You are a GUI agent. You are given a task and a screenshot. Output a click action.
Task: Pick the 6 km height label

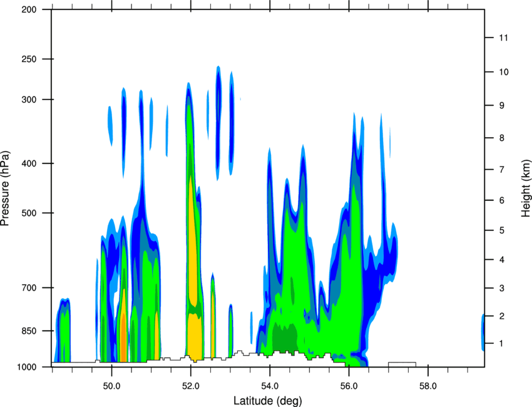click(x=501, y=200)
